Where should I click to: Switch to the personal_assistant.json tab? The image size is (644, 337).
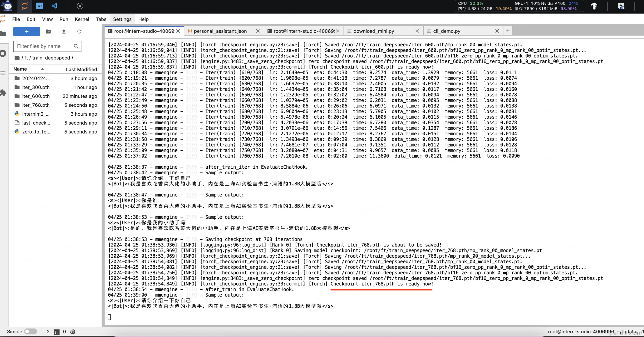coord(220,31)
